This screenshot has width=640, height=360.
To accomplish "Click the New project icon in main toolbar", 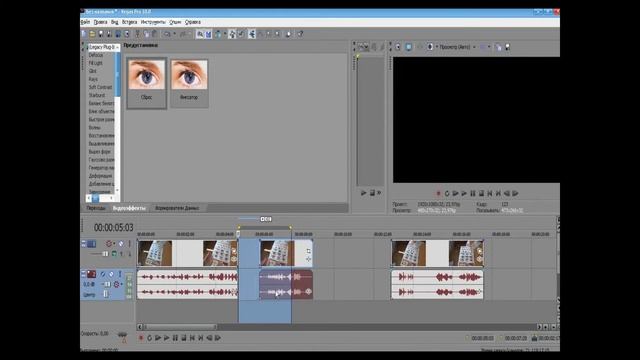I will pyautogui.click(x=84, y=34).
